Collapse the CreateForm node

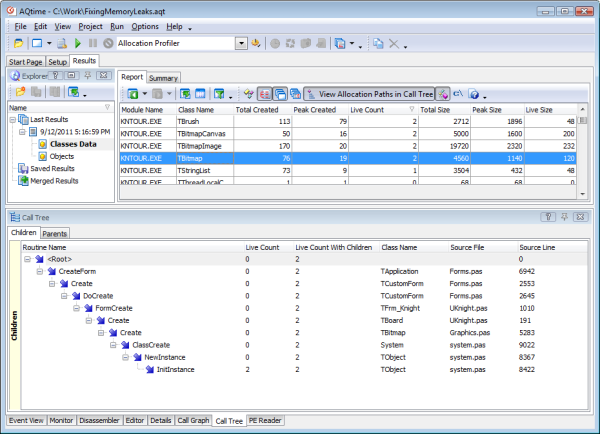click(x=40, y=271)
